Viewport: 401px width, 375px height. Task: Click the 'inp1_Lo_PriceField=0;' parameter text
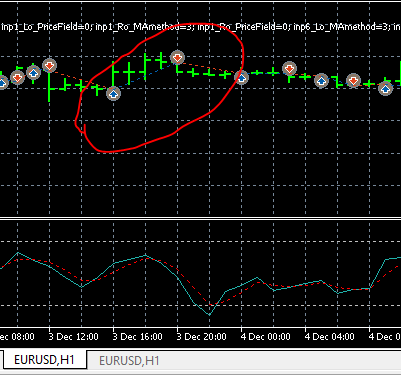coord(47,27)
